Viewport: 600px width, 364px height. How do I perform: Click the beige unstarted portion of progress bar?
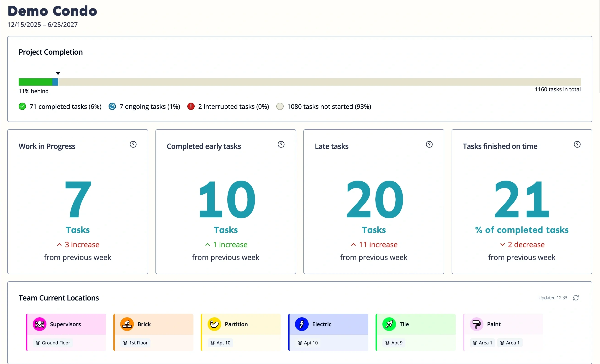tap(320, 82)
